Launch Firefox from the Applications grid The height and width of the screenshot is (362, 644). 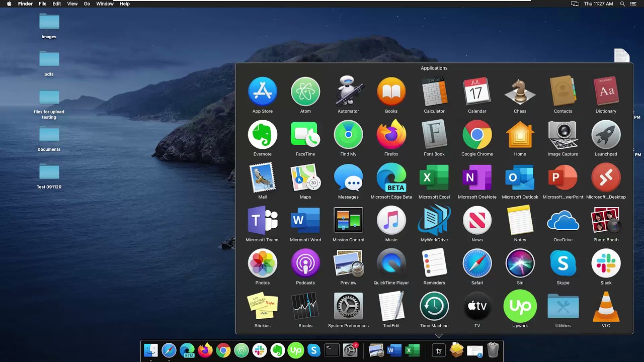(391, 135)
